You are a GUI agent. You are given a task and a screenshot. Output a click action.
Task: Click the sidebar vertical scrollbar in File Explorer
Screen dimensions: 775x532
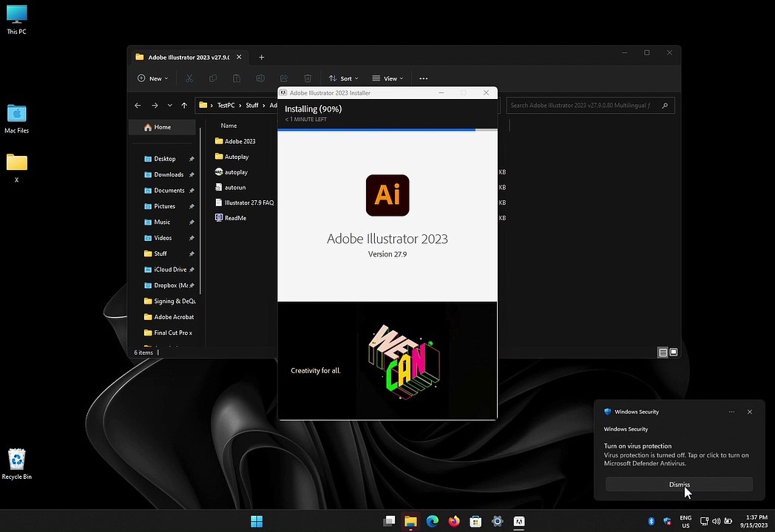[x=200, y=210]
